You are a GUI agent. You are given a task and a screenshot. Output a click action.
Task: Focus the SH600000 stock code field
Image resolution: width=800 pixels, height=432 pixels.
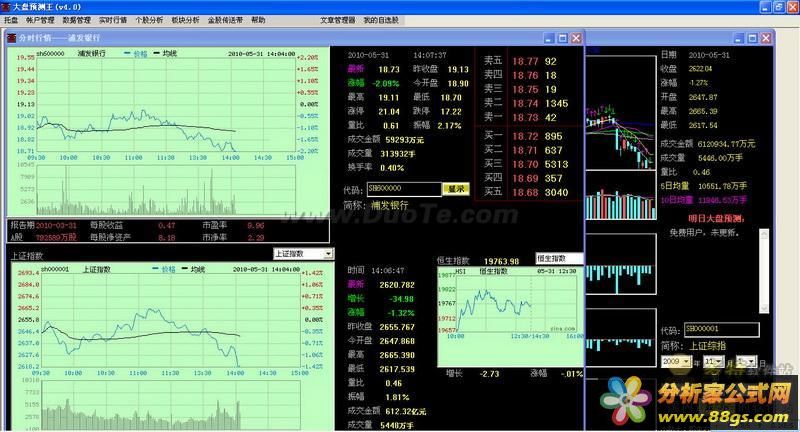click(404, 189)
